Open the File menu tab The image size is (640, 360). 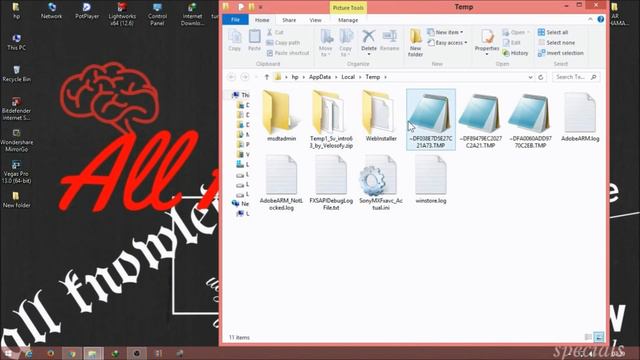[x=236, y=20]
